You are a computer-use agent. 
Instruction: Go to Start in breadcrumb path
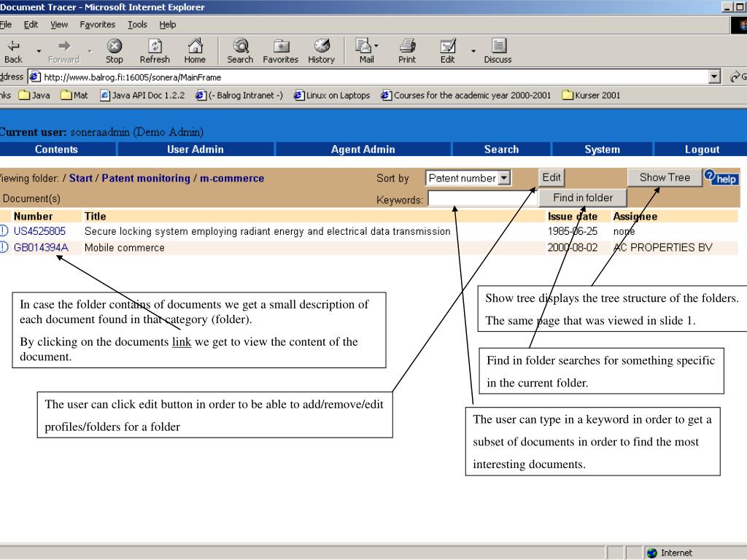(x=80, y=178)
